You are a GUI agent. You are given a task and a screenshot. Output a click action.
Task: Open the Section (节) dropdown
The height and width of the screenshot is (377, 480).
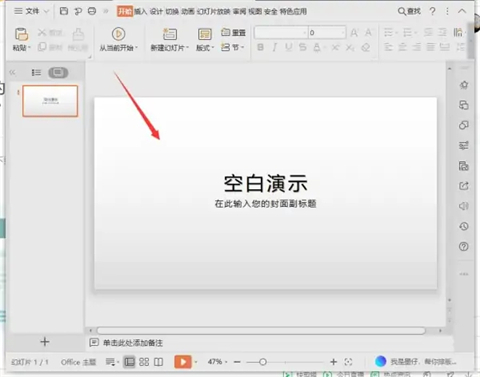tap(233, 47)
